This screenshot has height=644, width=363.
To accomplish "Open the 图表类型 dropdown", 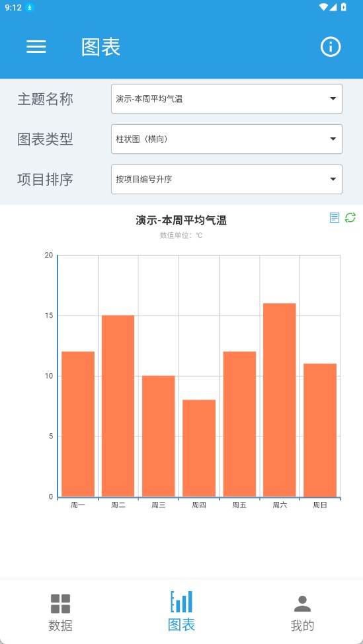I will pos(227,139).
